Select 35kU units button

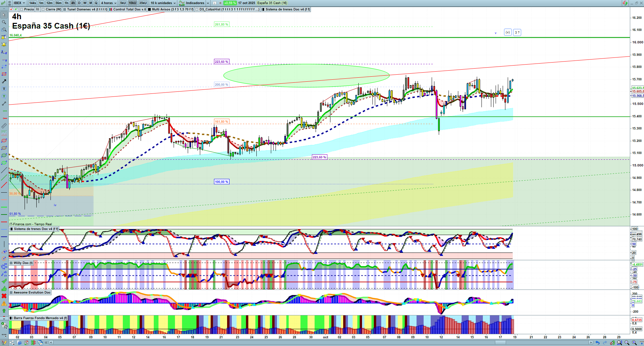click(143, 3)
